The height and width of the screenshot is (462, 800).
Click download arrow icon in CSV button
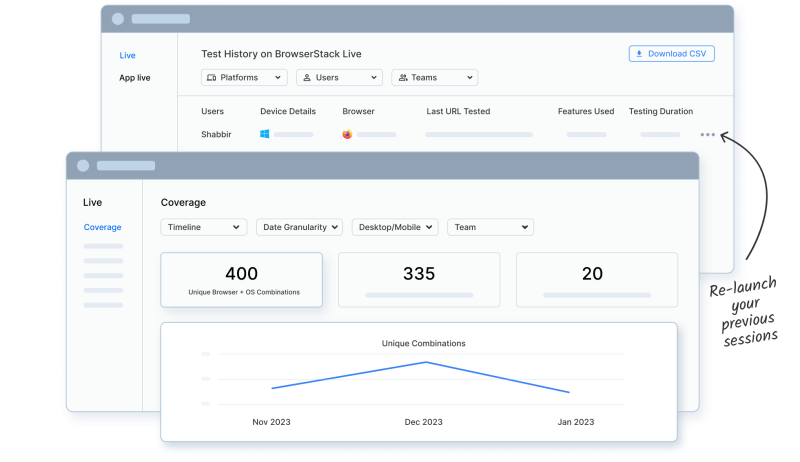(x=639, y=54)
